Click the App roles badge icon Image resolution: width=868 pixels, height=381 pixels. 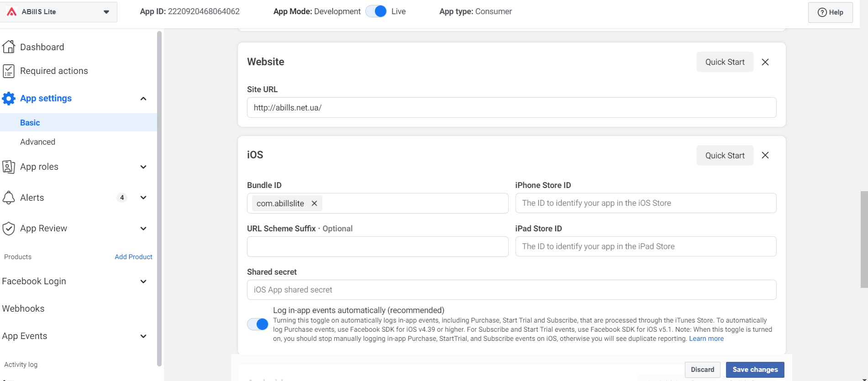(x=9, y=167)
